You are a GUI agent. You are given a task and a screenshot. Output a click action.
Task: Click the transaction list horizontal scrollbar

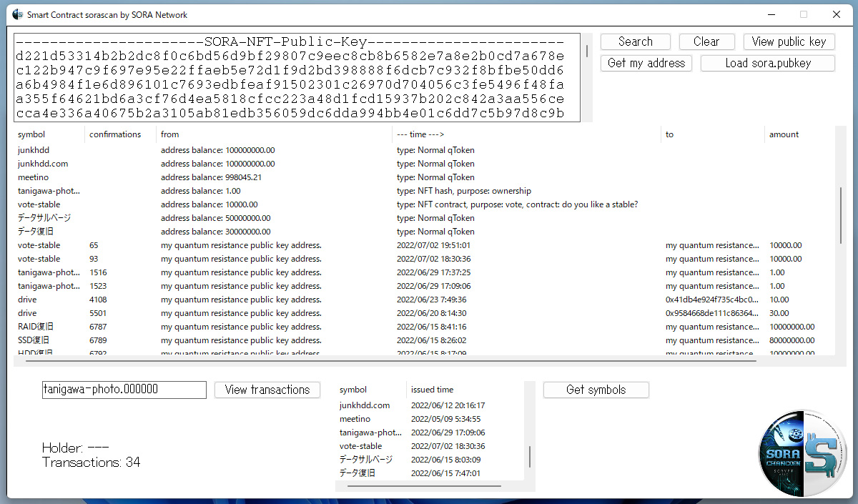click(x=390, y=361)
